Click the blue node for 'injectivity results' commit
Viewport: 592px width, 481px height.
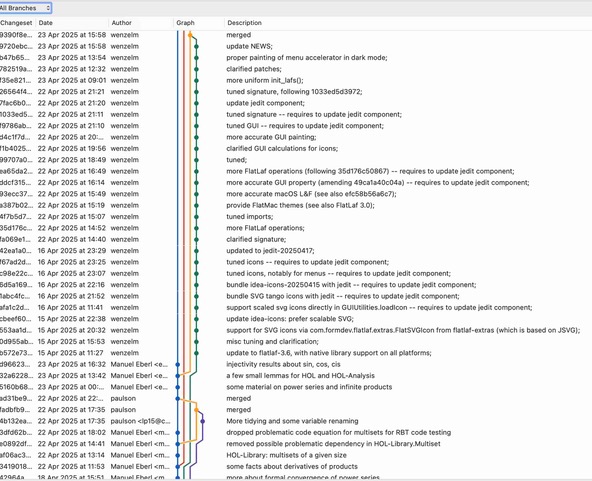tap(177, 364)
